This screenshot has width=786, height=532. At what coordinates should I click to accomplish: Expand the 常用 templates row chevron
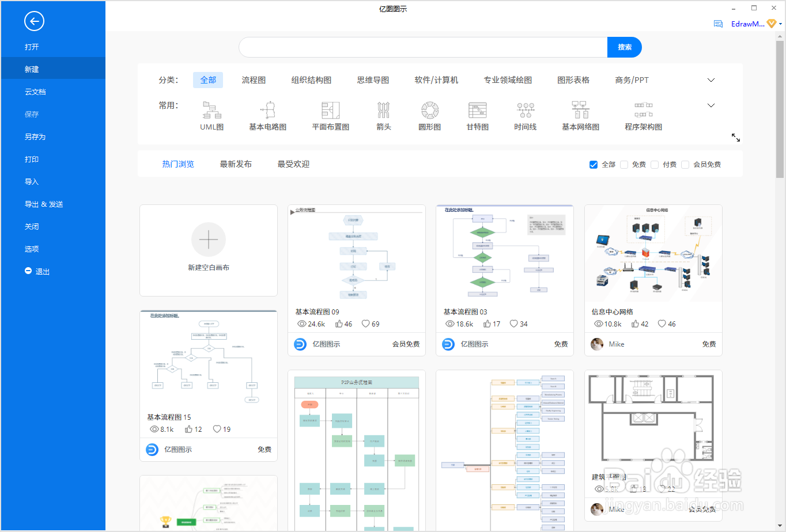coord(711,105)
